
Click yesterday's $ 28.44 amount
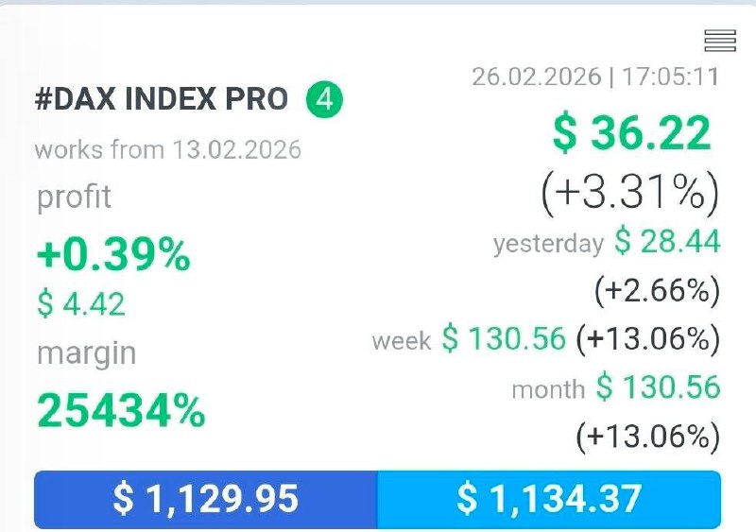(x=667, y=242)
